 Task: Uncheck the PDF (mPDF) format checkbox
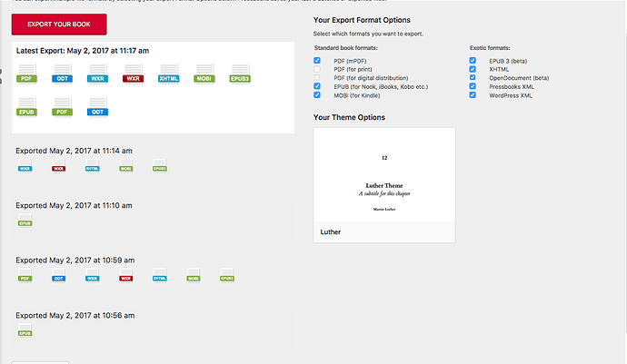[317, 60]
